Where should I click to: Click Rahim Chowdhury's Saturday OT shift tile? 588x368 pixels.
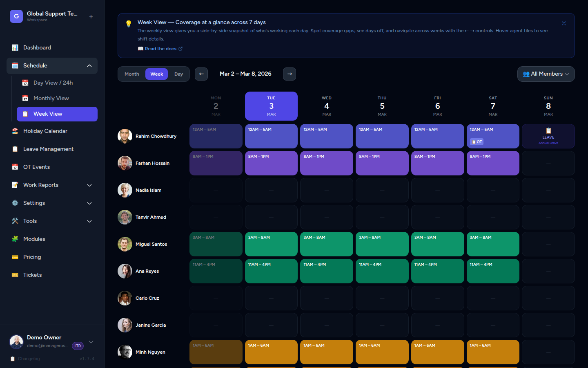point(493,136)
